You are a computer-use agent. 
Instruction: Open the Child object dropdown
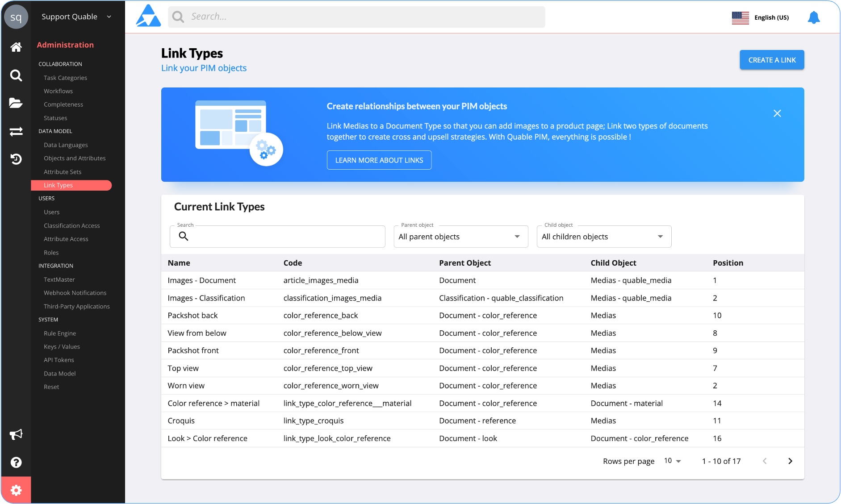[604, 237]
